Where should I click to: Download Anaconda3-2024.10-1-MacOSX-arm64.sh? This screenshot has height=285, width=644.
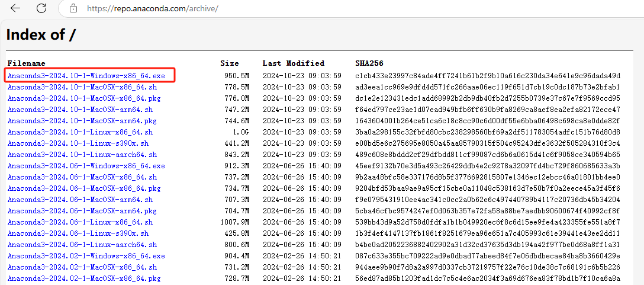[80, 110]
